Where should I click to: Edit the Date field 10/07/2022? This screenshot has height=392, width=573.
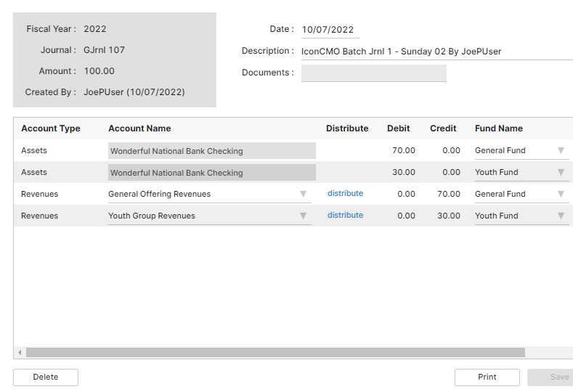coord(330,30)
